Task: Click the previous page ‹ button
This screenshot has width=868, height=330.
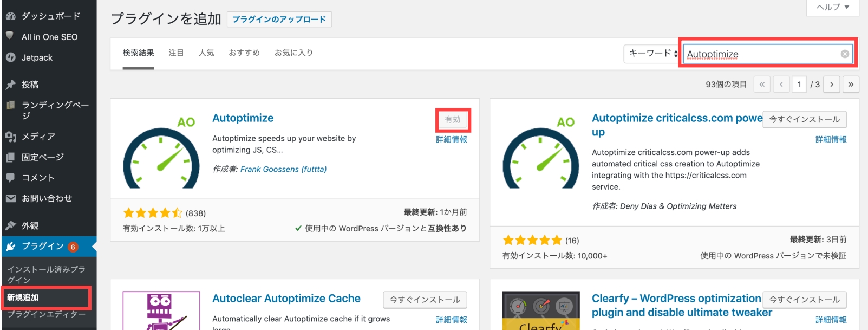Action: coord(781,85)
